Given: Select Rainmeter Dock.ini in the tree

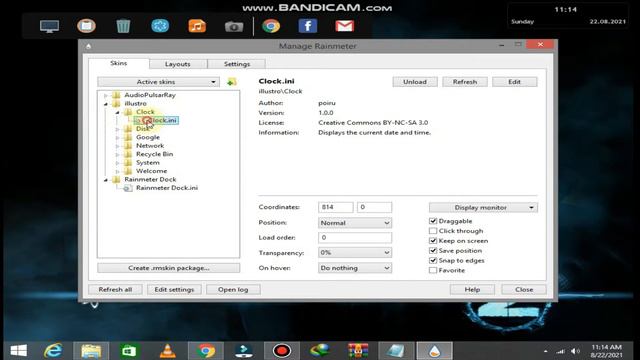Looking at the screenshot, I should click(167, 188).
